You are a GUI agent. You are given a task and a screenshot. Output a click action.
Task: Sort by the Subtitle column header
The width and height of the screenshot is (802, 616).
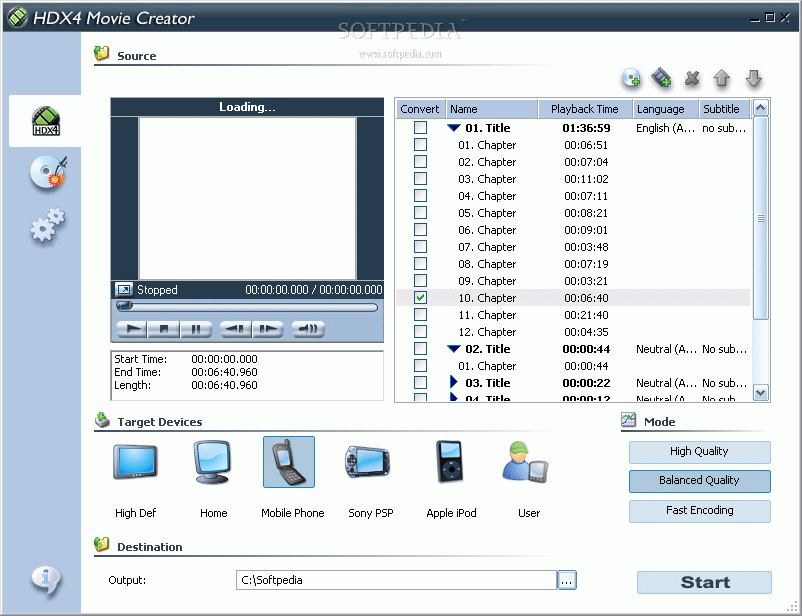point(725,109)
